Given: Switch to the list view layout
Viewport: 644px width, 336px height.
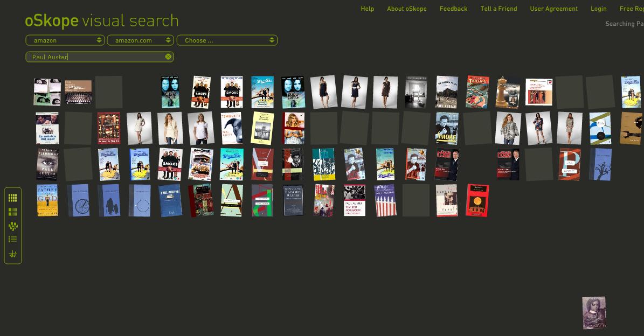Looking at the screenshot, I should 13,239.
